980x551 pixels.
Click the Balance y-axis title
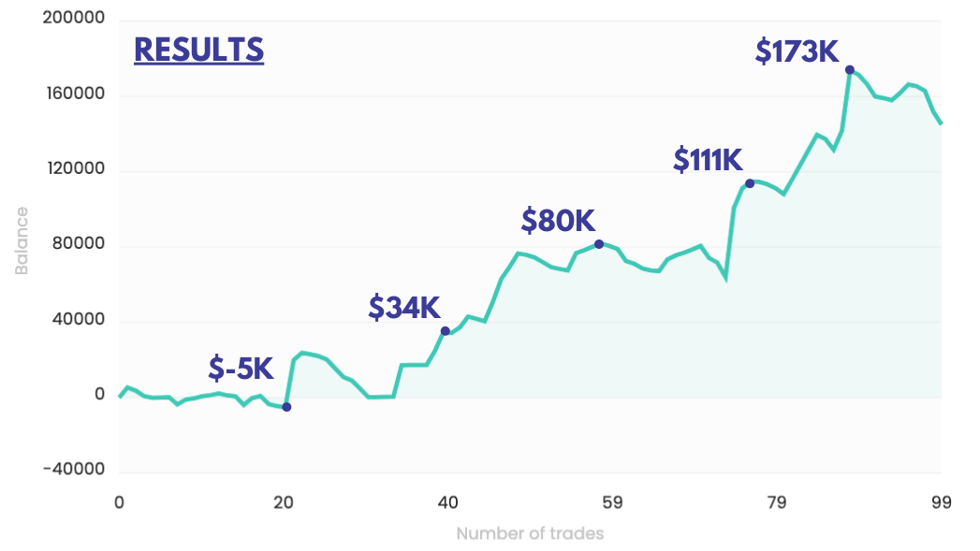pyautogui.click(x=22, y=241)
